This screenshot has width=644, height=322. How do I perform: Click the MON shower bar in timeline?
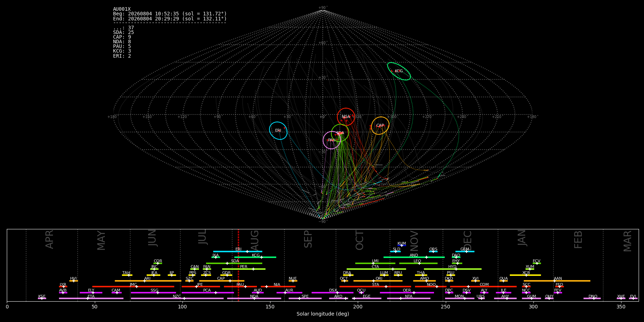click(x=459, y=298)
